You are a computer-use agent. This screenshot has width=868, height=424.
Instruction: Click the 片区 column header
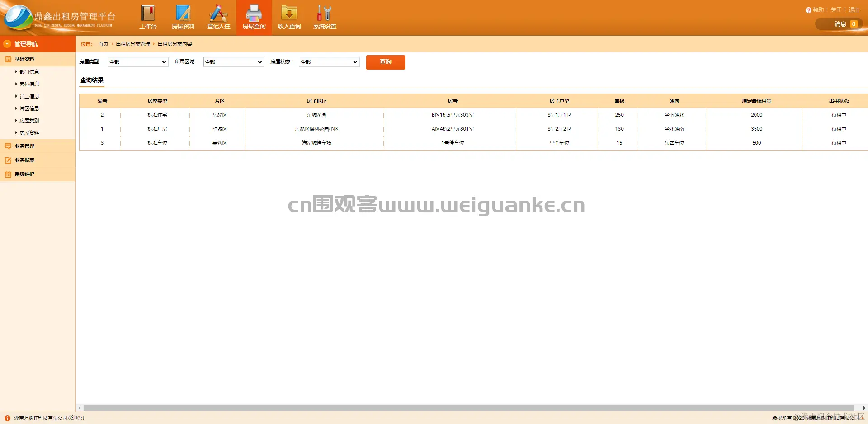tap(220, 101)
